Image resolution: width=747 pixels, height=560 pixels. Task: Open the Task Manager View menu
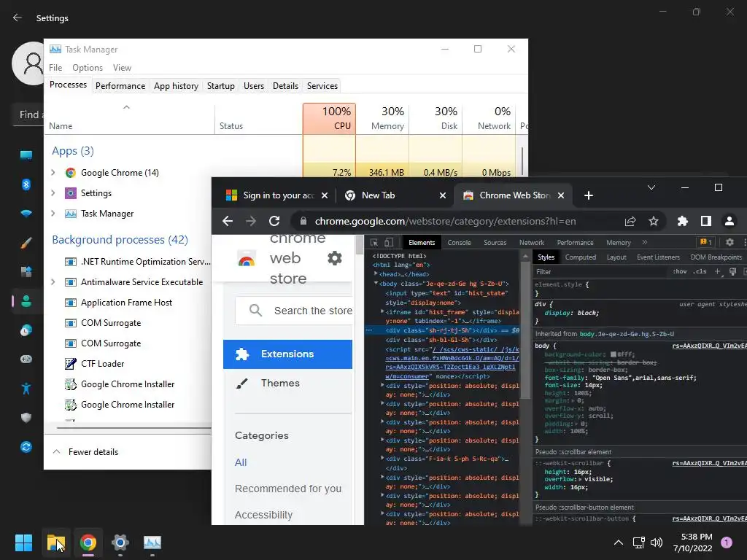(122, 68)
